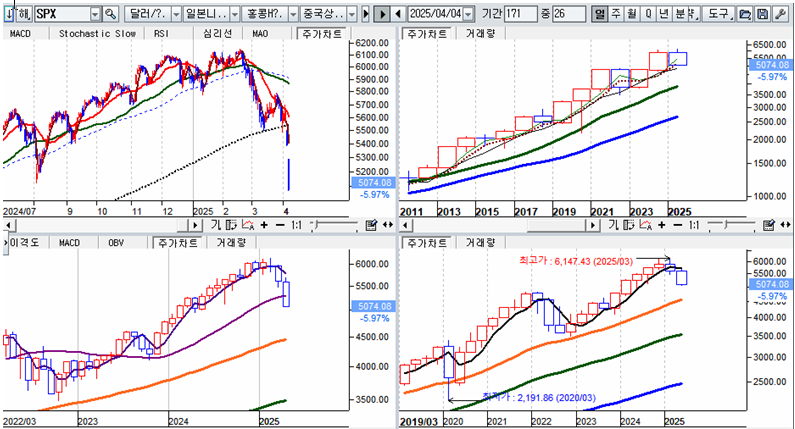The width and height of the screenshot is (795, 429).
Task: Click the wrench settings icon in top toolbar
Action: point(780,14)
